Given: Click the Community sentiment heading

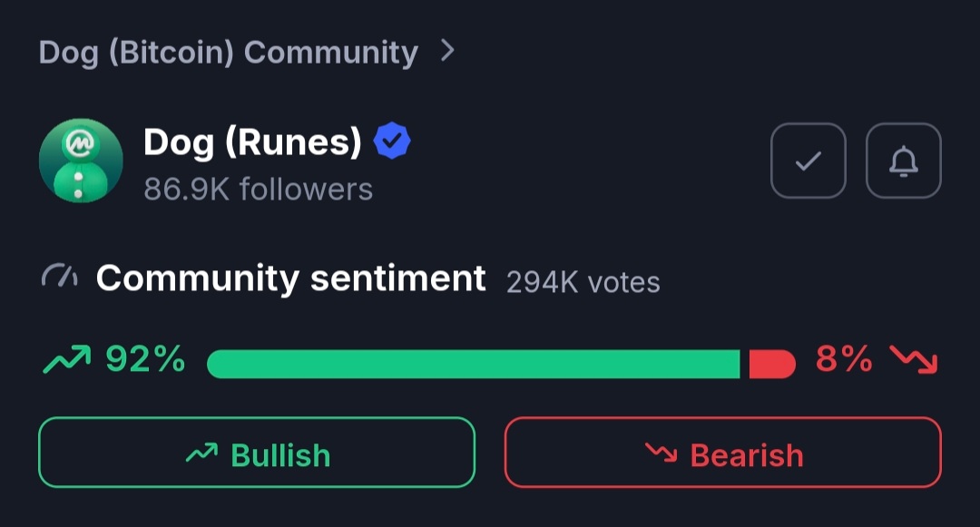Looking at the screenshot, I should 290,278.
